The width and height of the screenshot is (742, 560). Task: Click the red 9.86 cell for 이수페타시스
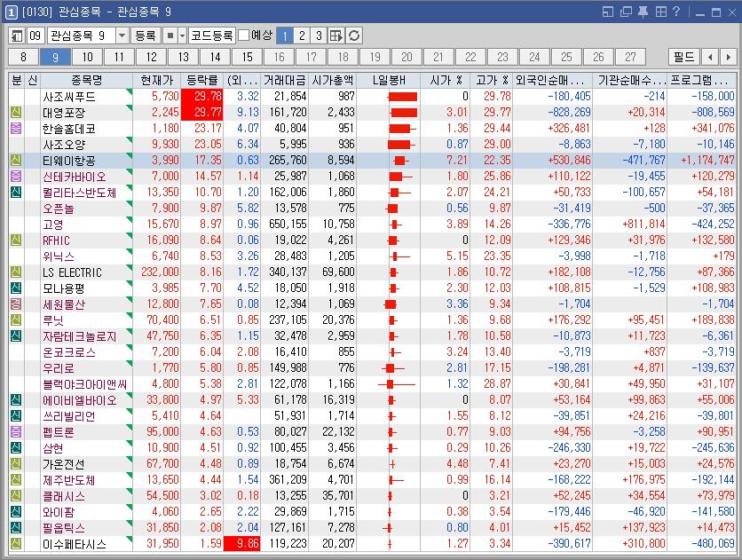pos(241,544)
